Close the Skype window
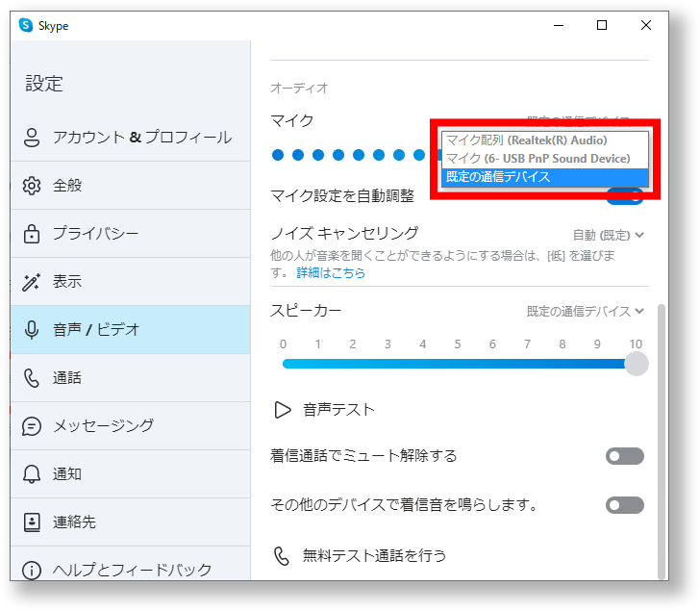700x611 pixels. coord(645,25)
